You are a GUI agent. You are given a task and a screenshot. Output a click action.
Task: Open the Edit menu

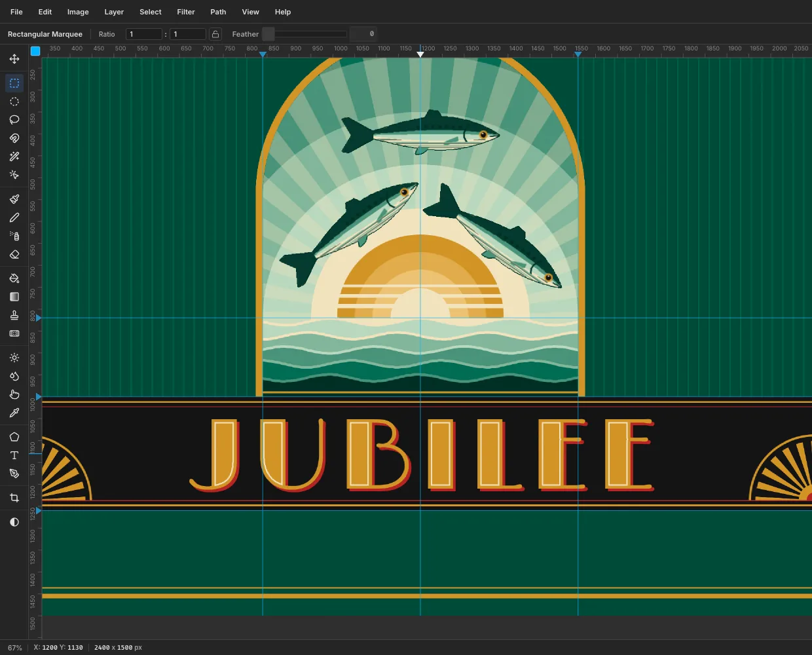[x=45, y=12]
